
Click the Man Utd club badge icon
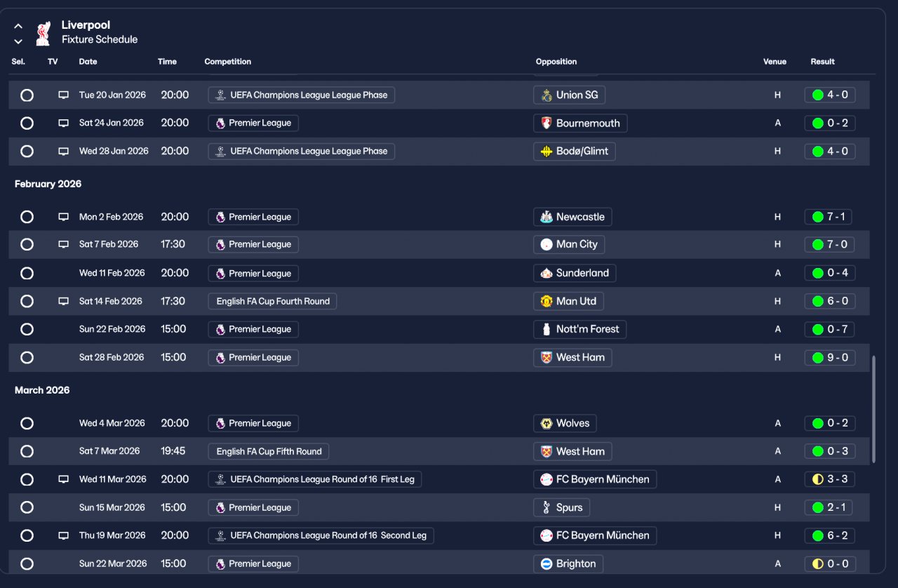click(546, 301)
